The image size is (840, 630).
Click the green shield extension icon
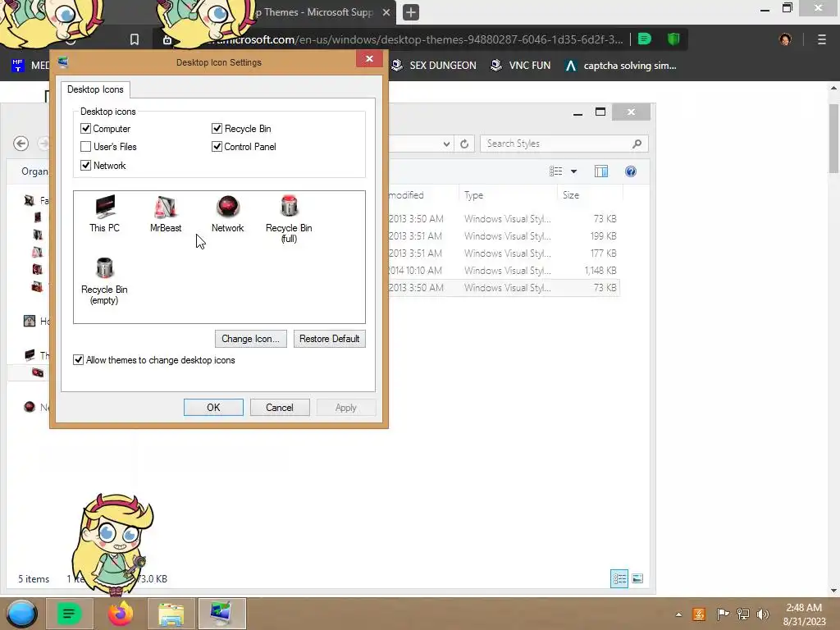click(673, 39)
